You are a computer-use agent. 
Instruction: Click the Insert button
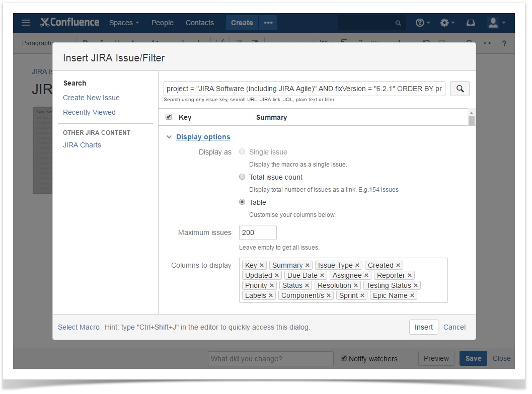(x=423, y=327)
